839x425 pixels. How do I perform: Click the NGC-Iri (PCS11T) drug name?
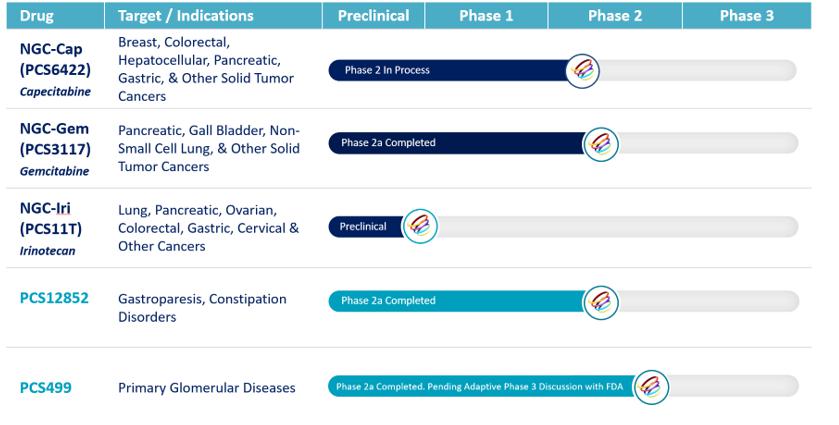coord(51,220)
